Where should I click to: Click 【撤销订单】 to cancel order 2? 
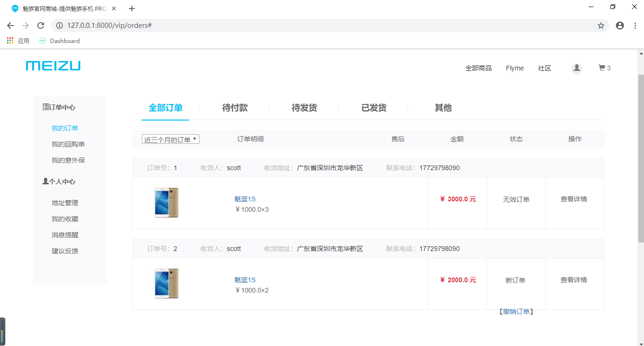(x=516, y=311)
